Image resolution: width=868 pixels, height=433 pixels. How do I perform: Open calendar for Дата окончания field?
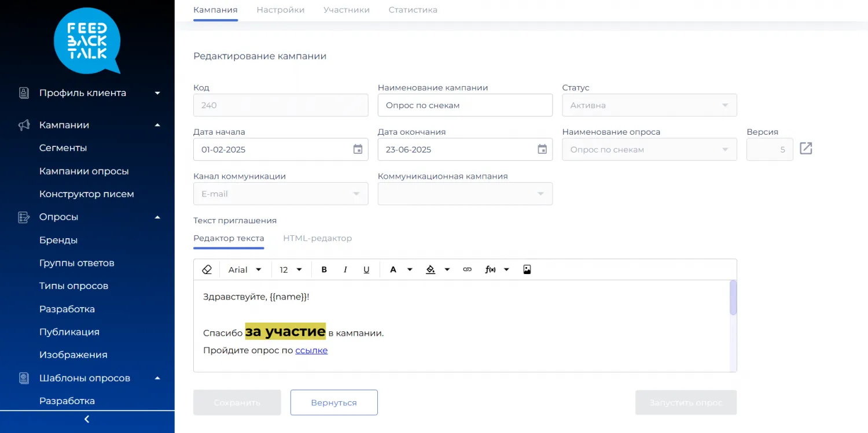pyautogui.click(x=542, y=149)
